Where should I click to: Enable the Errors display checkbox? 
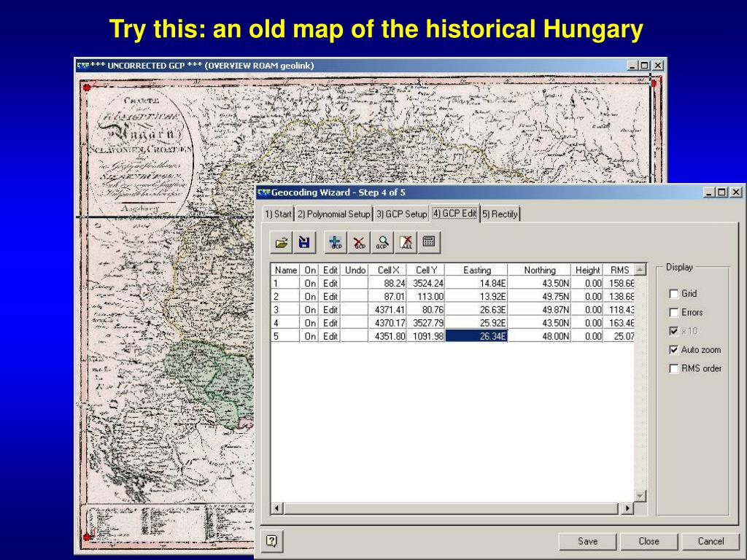coord(673,312)
